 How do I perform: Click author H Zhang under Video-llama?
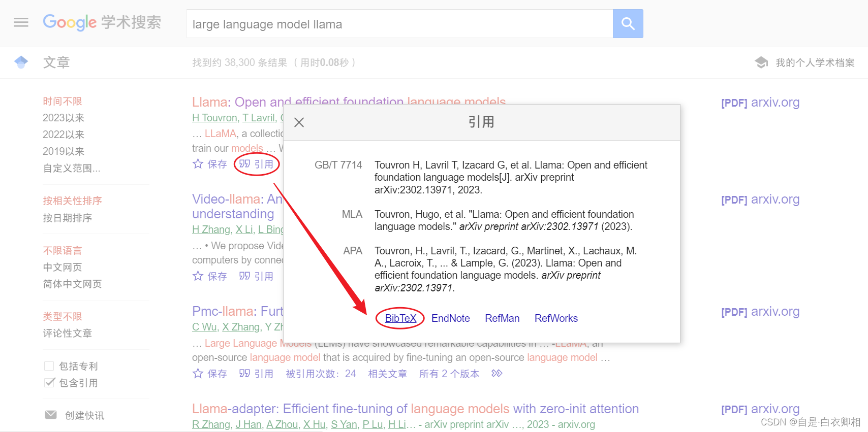211,229
